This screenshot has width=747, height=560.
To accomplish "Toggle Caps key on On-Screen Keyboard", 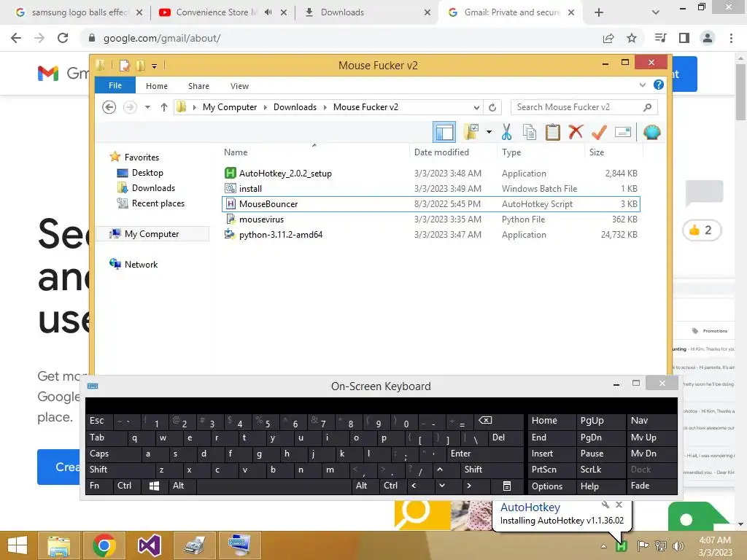I will [114, 454].
